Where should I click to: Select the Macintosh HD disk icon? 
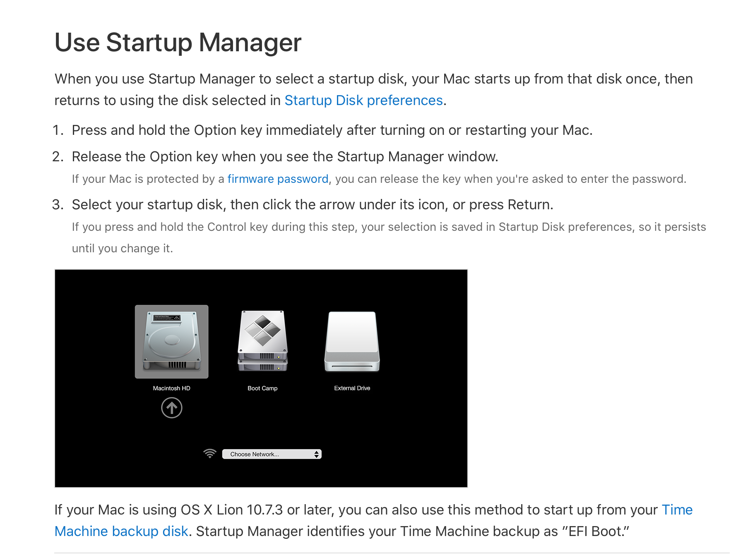(171, 341)
